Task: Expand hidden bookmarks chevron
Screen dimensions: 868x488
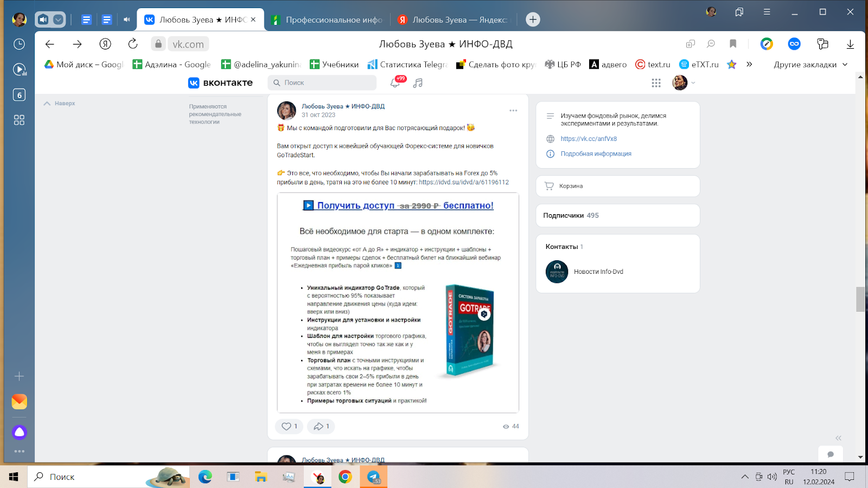Action: (x=749, y=64)
